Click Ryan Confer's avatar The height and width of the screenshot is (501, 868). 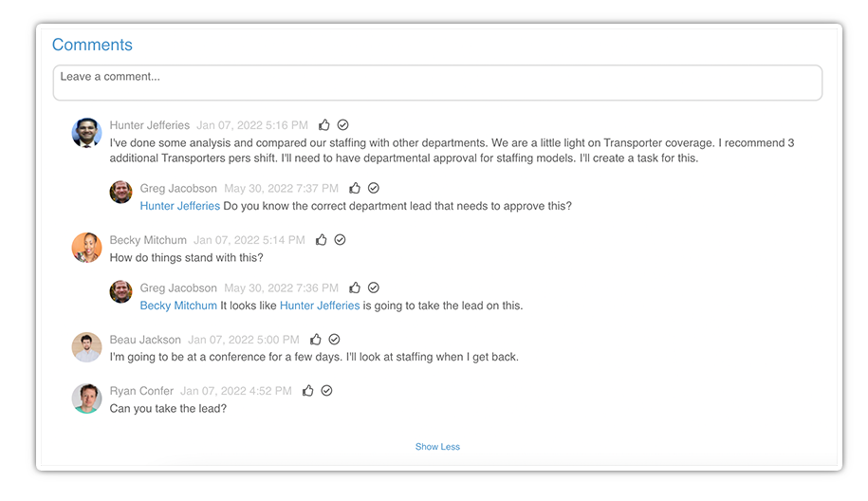86,399
